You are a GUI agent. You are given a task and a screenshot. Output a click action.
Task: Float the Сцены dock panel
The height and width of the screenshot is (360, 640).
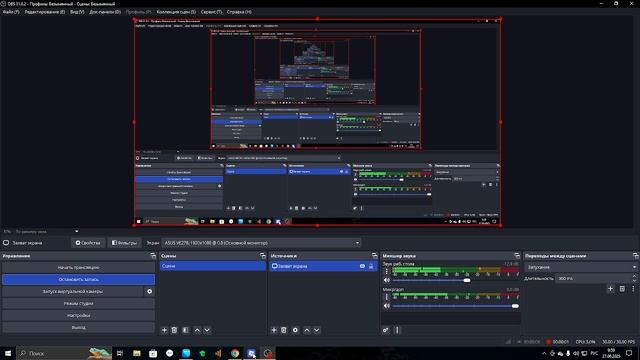(x=262, y=256)
